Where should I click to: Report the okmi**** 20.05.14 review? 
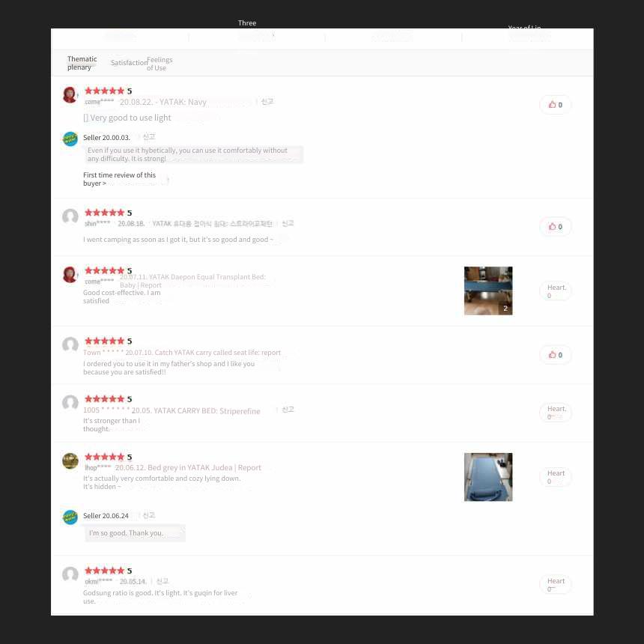(162, 581)
